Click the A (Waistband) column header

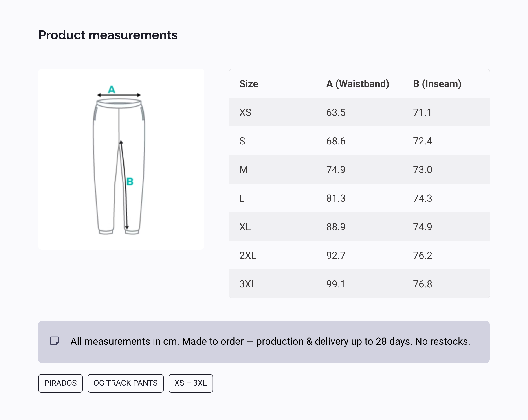[357, 84]
